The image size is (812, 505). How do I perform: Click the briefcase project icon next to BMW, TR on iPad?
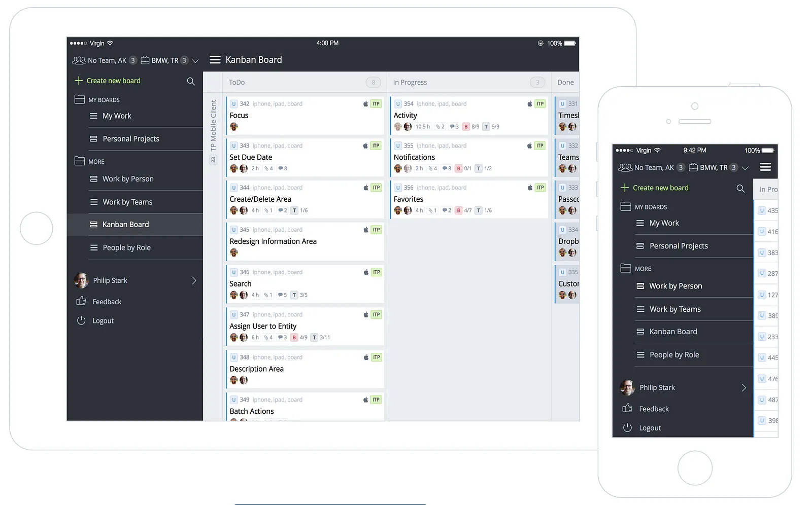(145, 60)
